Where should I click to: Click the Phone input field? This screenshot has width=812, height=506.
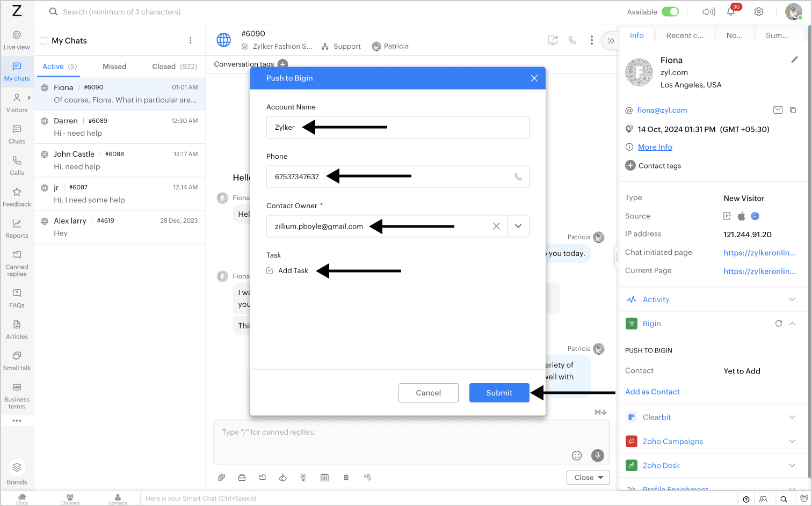coord(398,177)
